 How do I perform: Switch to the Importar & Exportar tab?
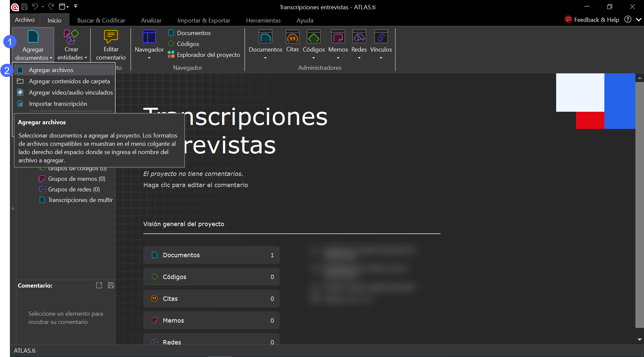[204, 20]
